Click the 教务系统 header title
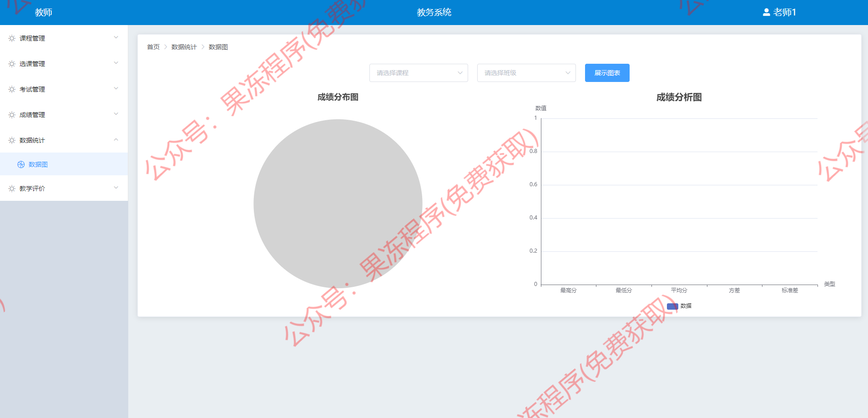 click(434, 12)
